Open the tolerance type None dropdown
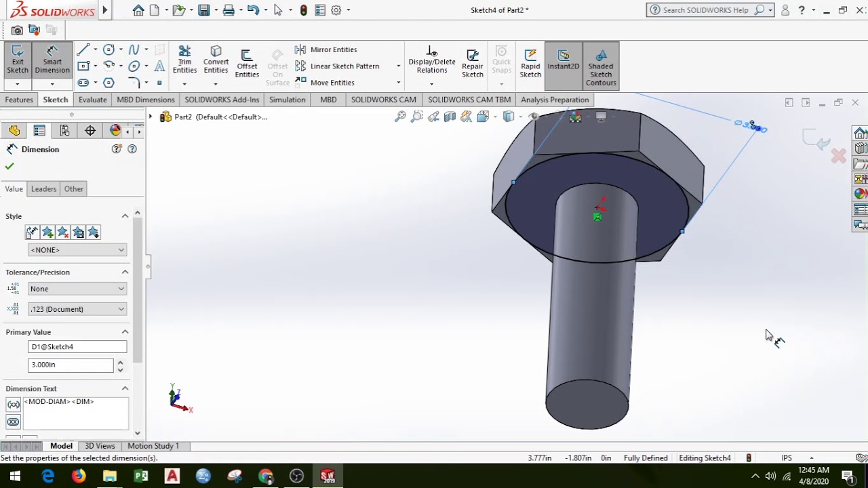 [x=77, y=289]
